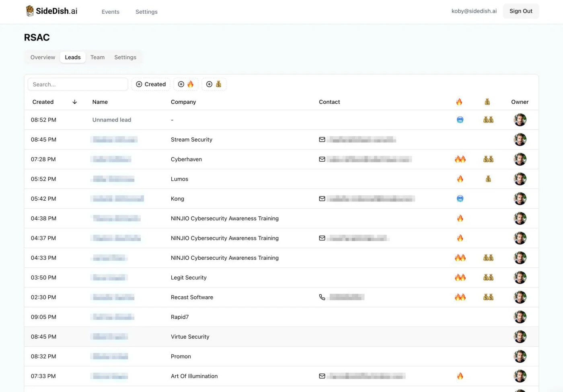Click the cold face icon for Kong
This screenshot has width=563, height=392.
pos(460,199)
